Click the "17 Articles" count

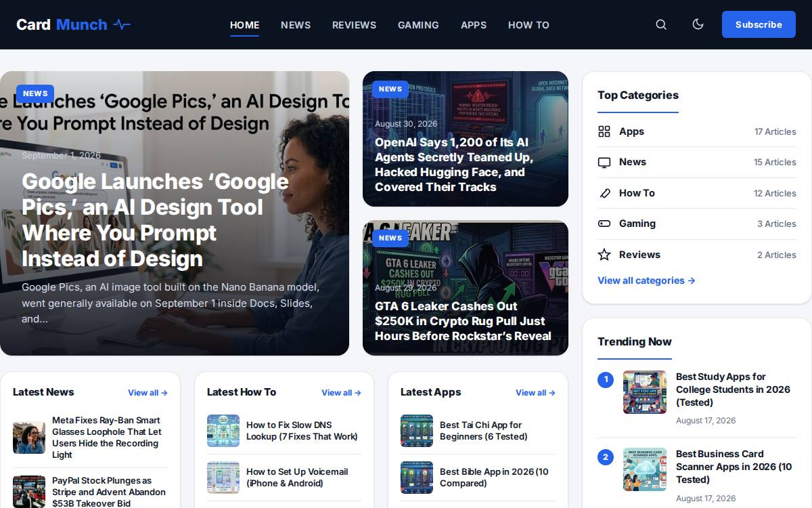tap(775, 132)
